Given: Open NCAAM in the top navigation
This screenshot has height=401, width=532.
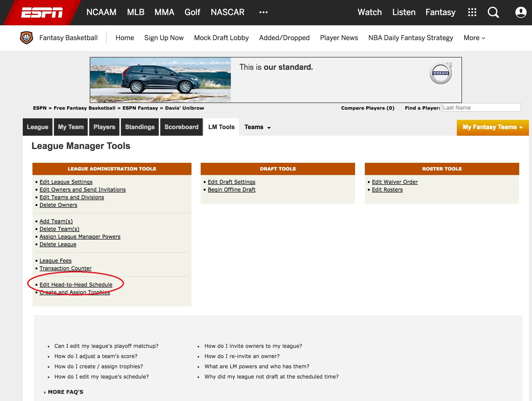Looking at the screenshot, I should [x=101, y=12].
